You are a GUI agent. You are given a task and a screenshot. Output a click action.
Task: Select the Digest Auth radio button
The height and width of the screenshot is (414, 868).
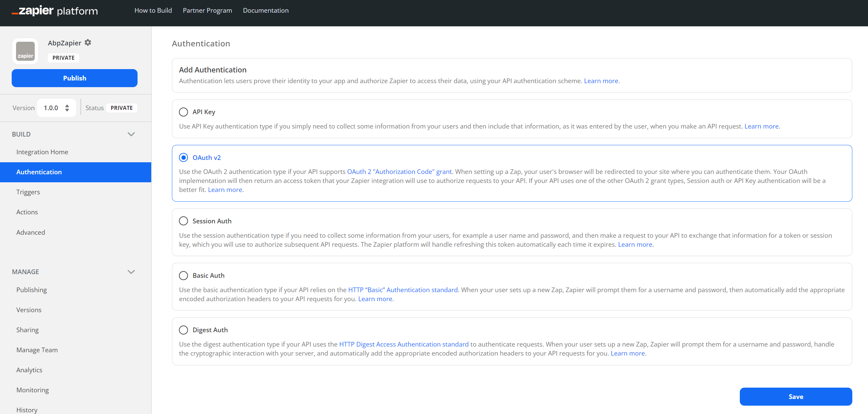tap(183, 330)
